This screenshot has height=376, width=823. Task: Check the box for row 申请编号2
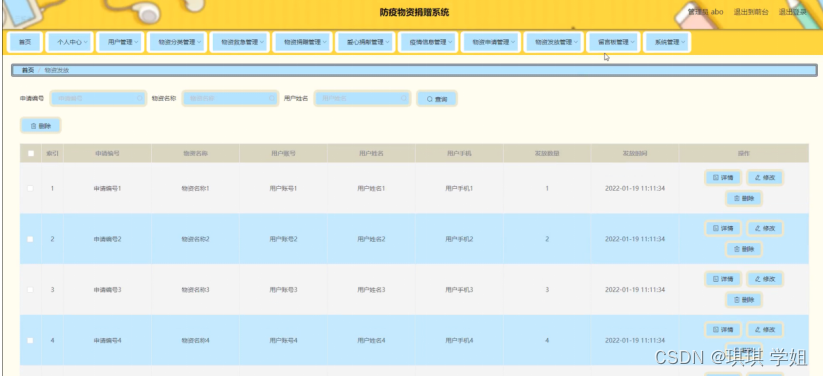(30, 239)
